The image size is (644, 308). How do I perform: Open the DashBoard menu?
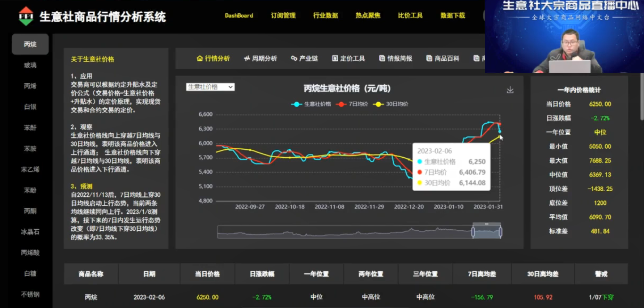pyautogui.click(x=239, y=16)
